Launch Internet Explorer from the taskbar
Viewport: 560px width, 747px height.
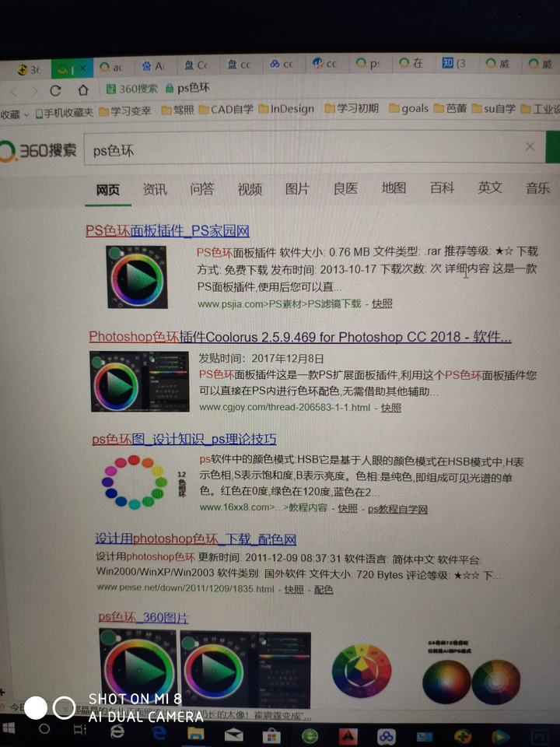click(x=117, y=731)
